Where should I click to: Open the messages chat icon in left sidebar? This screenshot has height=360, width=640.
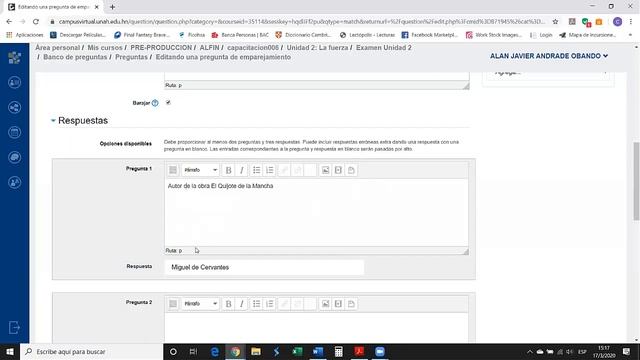[x=14, y=157]
